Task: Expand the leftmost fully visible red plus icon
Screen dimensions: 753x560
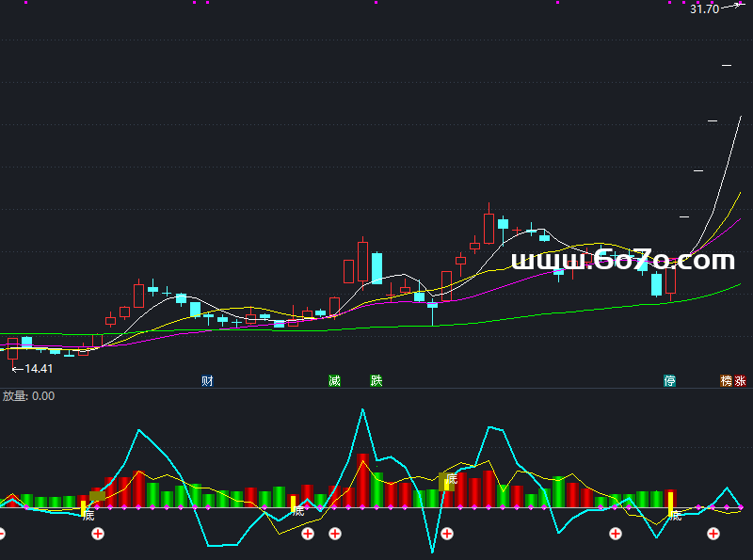Action: pos(97,535)
